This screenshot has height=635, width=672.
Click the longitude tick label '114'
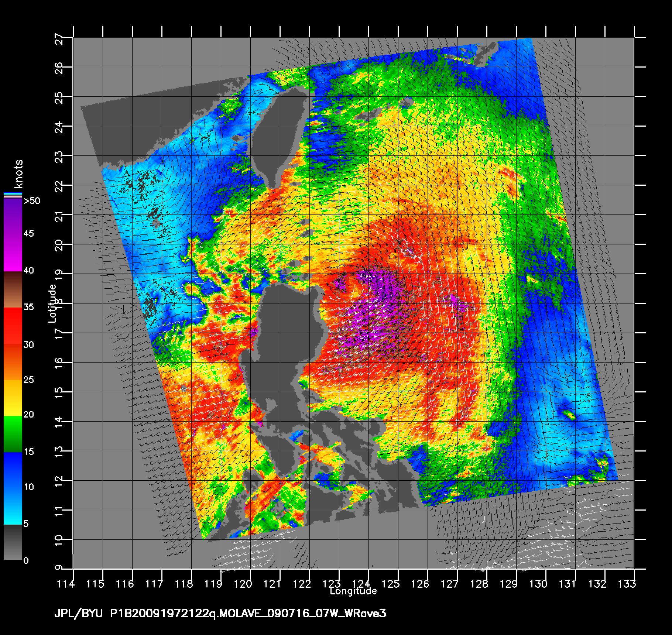65,584
